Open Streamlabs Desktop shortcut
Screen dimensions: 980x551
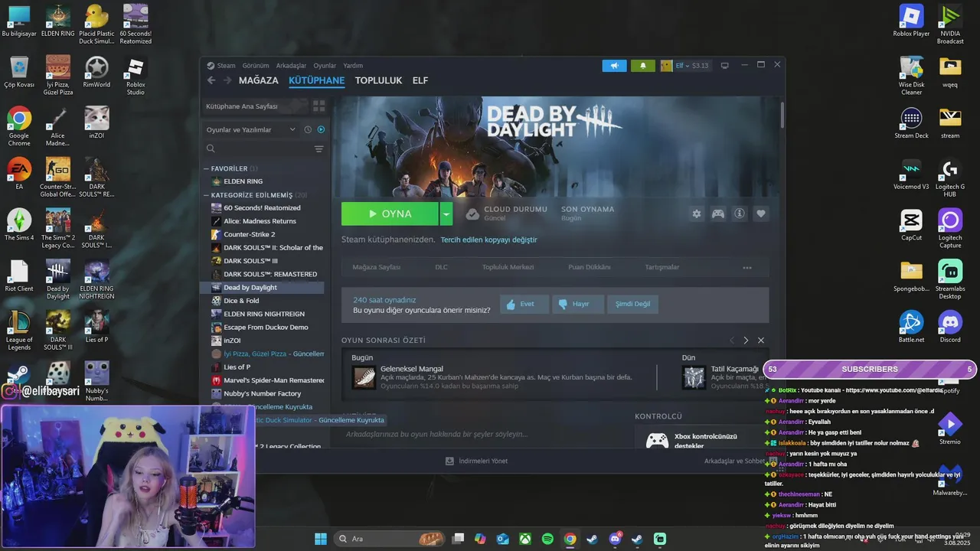(950, 279)
